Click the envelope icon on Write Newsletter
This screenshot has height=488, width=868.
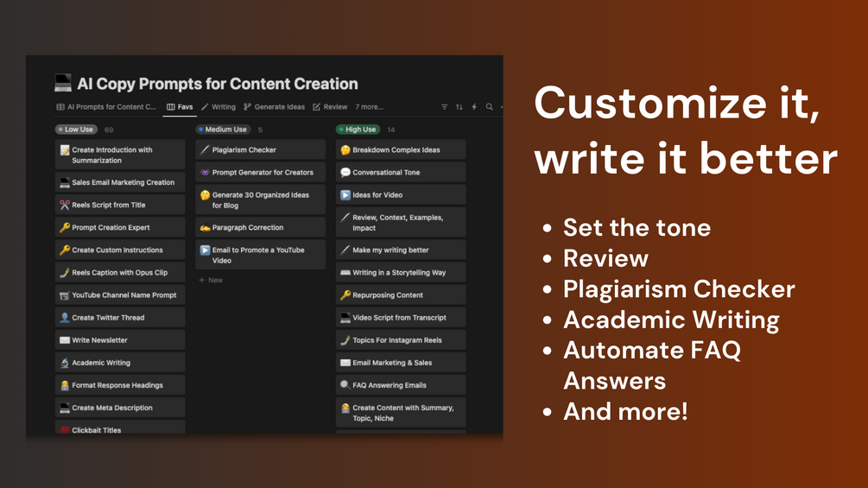(x=65, y=340)
